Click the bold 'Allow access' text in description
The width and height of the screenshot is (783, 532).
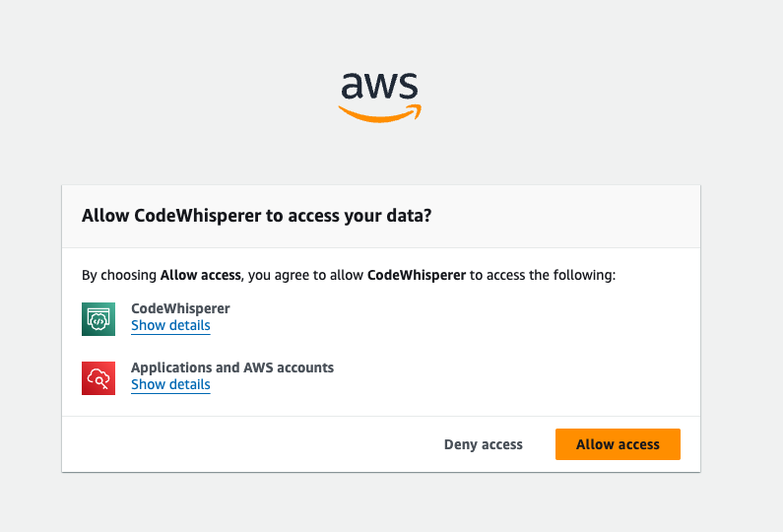click(x=200, y=275)
